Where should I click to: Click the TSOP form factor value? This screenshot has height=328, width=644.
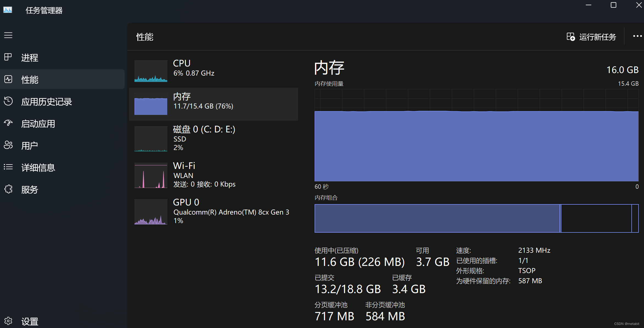527,271
